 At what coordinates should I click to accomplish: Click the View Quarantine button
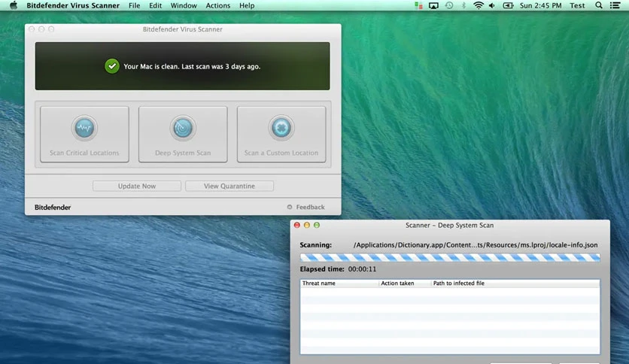229,186
